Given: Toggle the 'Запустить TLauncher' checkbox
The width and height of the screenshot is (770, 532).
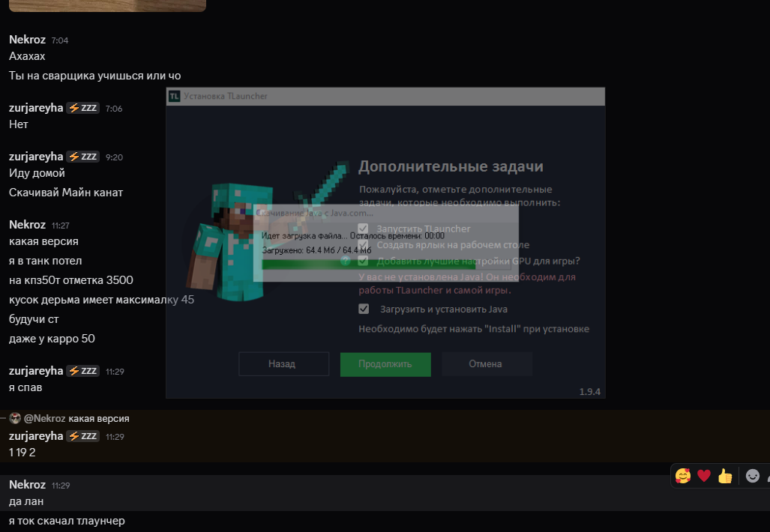Looking at the screenshot, I should click(x=363, y=229).
